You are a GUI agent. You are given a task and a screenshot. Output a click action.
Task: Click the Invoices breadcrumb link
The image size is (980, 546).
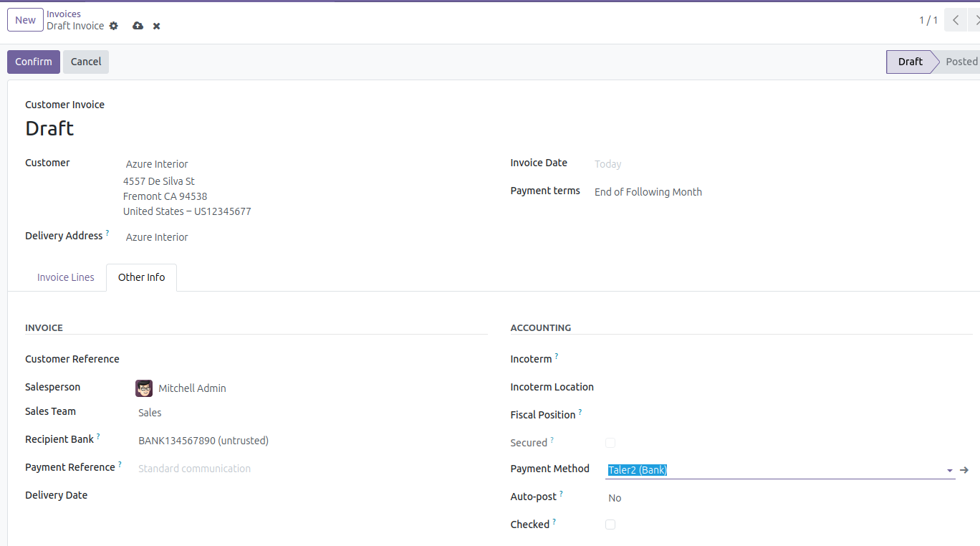point(64,14)
